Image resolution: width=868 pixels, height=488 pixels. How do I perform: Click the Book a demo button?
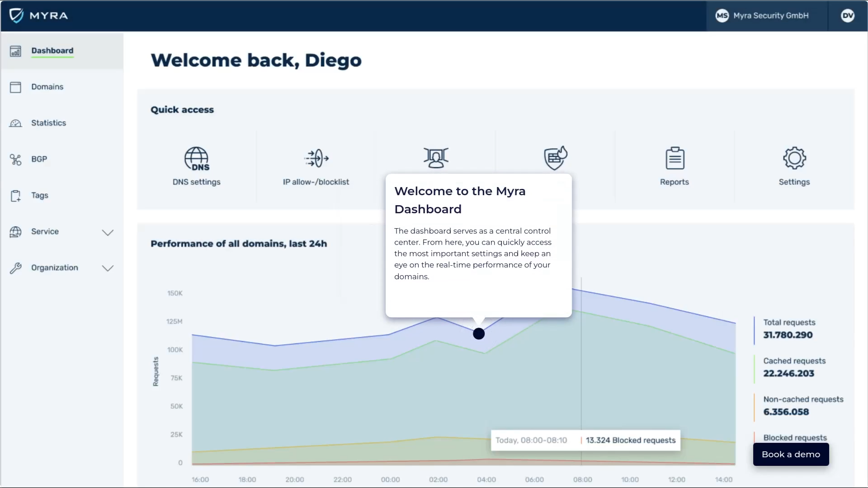tap(790, 454)
